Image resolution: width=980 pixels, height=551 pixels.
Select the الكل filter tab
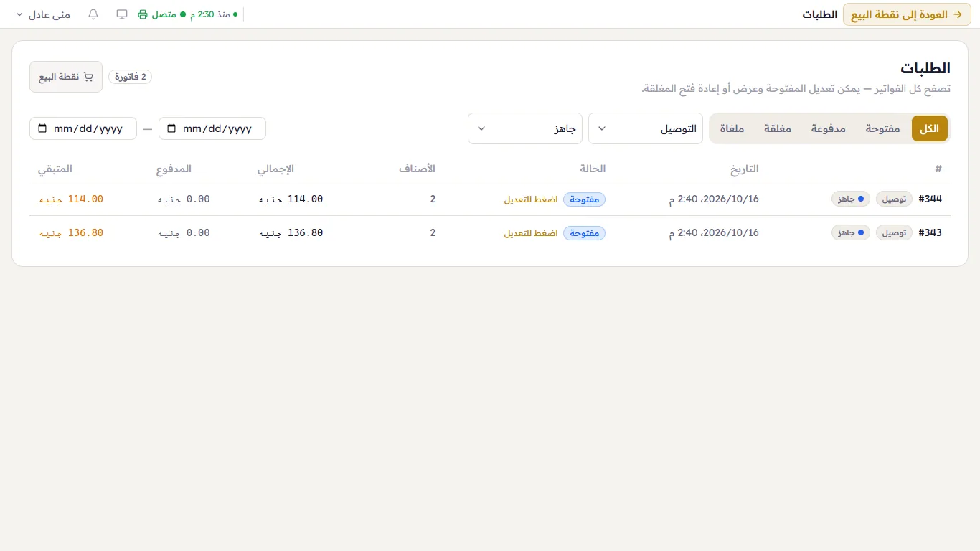[930, 128]
